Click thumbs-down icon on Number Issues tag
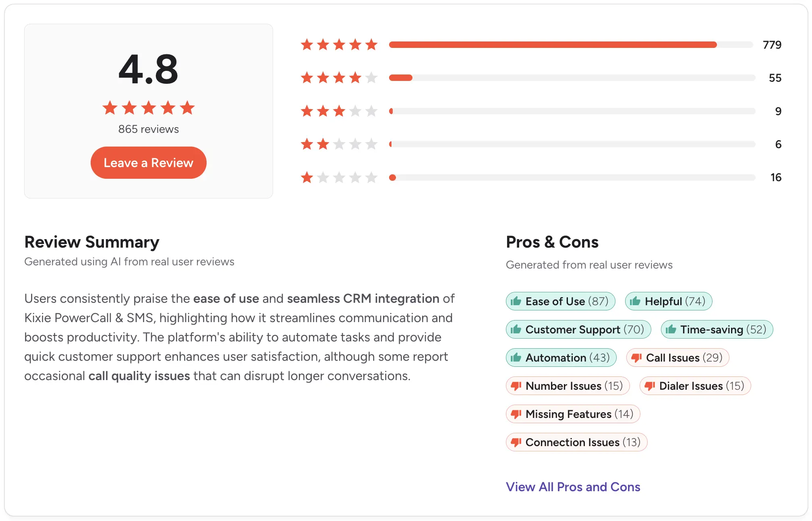812x521 pixels. pos(516,386)
